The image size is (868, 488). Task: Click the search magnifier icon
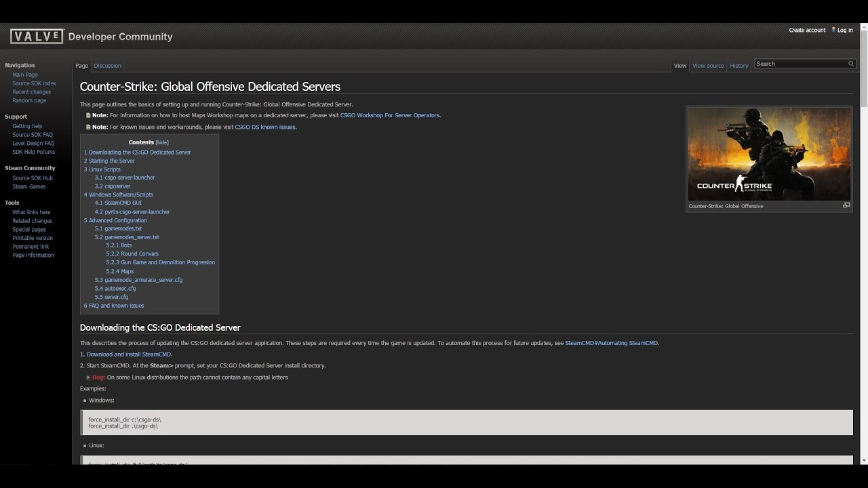(x=851, y=64)
